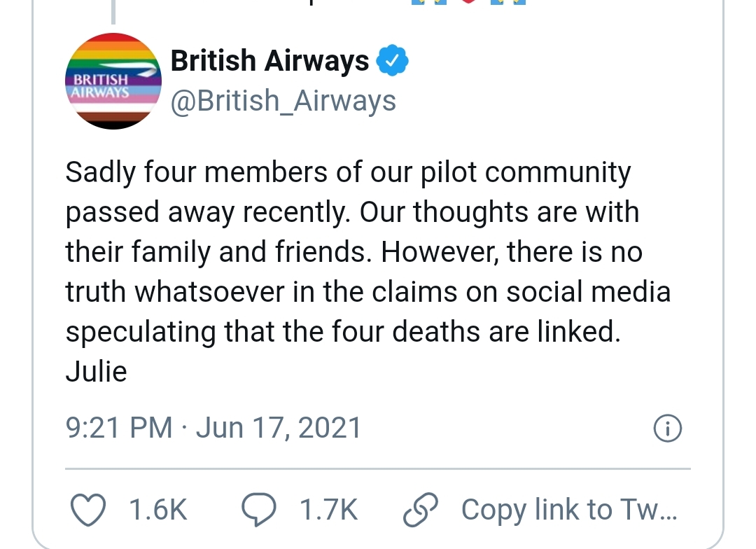The height and width of the screenshot is (549, 756).
Task: Click the chain link share icon
Action: (418, 510)
